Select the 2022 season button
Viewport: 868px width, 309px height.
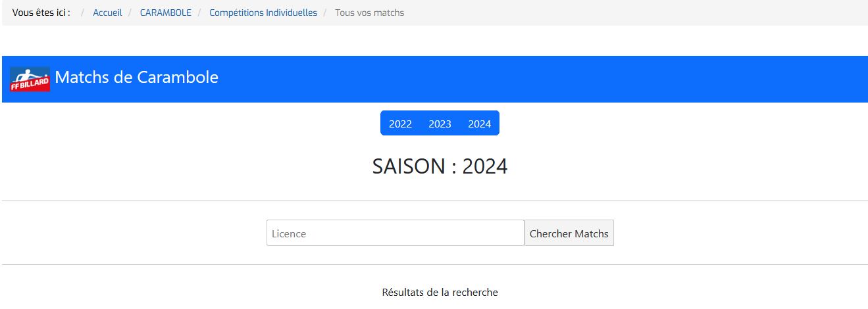click(400, 124)
